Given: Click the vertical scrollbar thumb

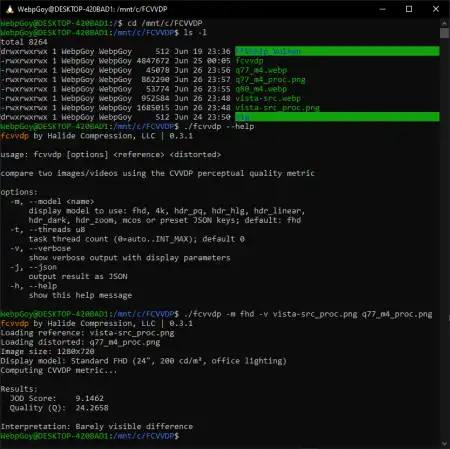Looking at the screenshot, I should [444, 33].
